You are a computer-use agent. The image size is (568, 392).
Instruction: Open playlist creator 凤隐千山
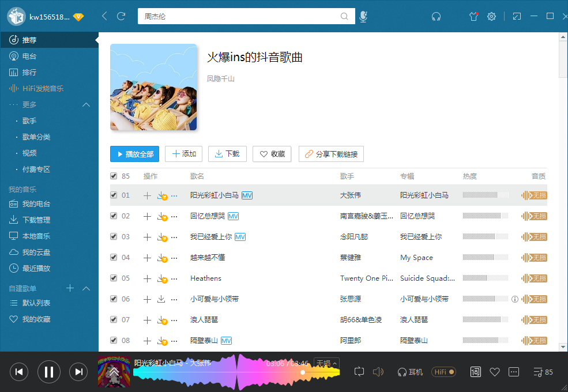coord(220,78)
